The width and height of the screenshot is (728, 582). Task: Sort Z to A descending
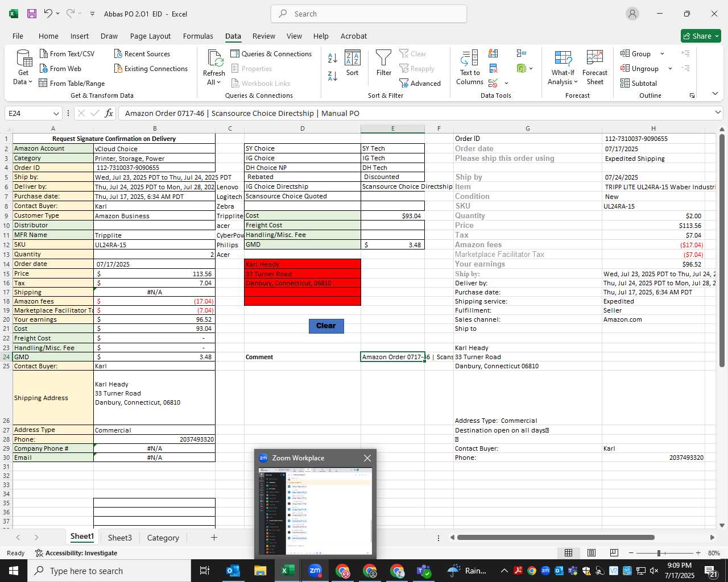click(333, 76)
